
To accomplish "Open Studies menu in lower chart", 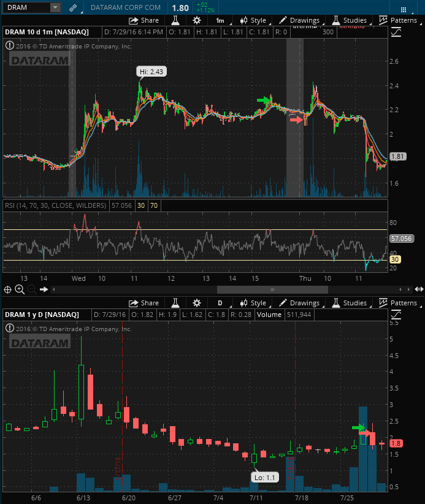I will [350, 303].
